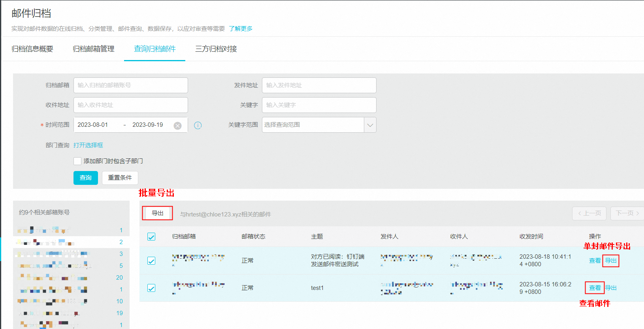Reset filters with 重置条件 button
The height and width of the screenshot is (329, 644).
120,178
